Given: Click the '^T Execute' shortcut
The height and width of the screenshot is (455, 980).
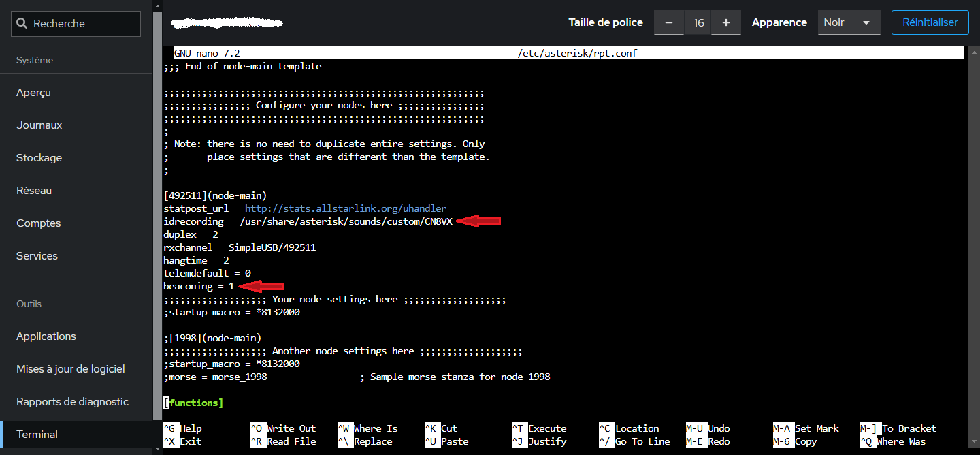Looking at the screenshot, I should [x=539, y=428].
